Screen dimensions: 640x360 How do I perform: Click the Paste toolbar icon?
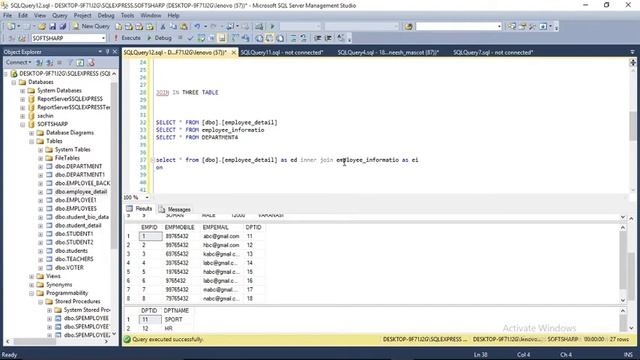[184, 27]
